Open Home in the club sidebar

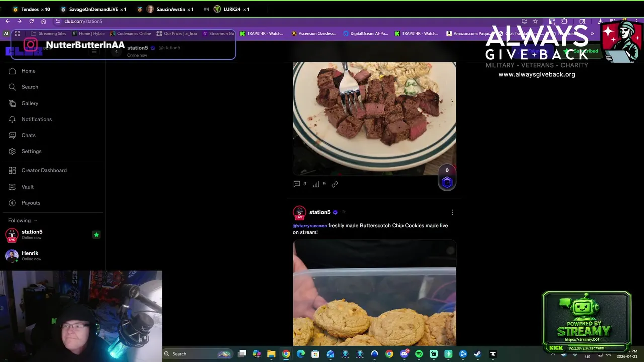coord(22,71)
